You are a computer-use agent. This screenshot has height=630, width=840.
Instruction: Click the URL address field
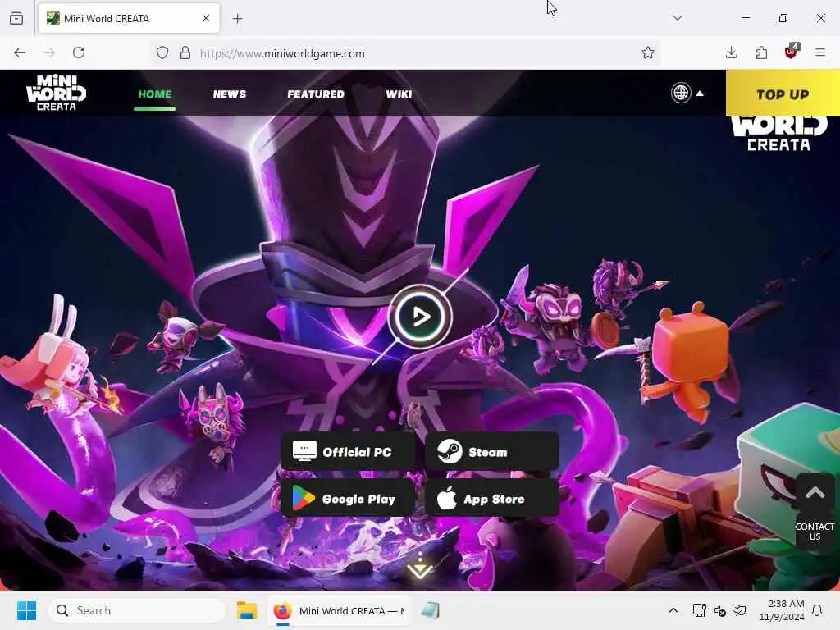pyautogui.click(x=407, y=53)
